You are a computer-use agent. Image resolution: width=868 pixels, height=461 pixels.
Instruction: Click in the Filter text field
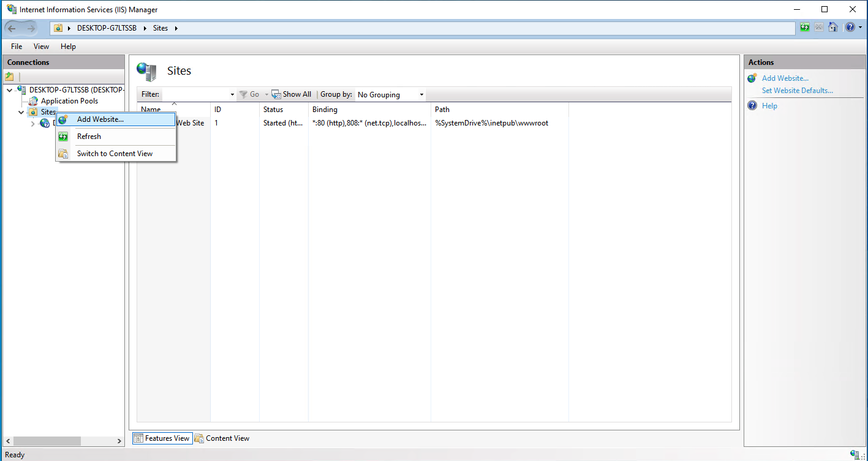click(195, 95)
